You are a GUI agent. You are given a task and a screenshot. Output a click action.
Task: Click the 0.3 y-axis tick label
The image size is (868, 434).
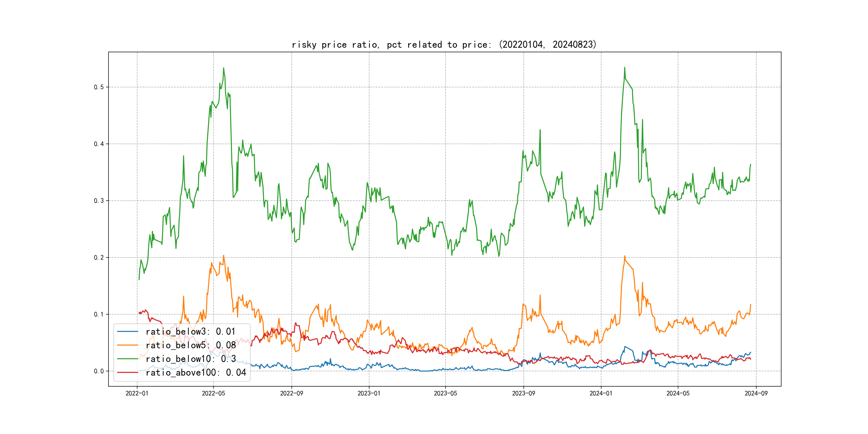pyautogui.click(x=99, y=201)
